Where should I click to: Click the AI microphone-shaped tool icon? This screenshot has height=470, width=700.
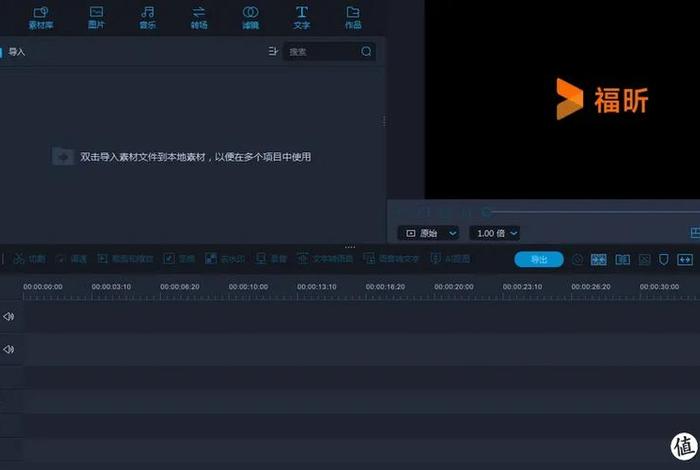pyautogui.click(x=436, y=259)
